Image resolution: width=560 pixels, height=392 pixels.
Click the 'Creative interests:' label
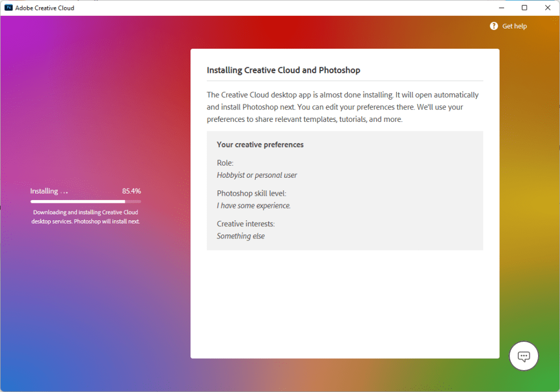coord(246,224)
